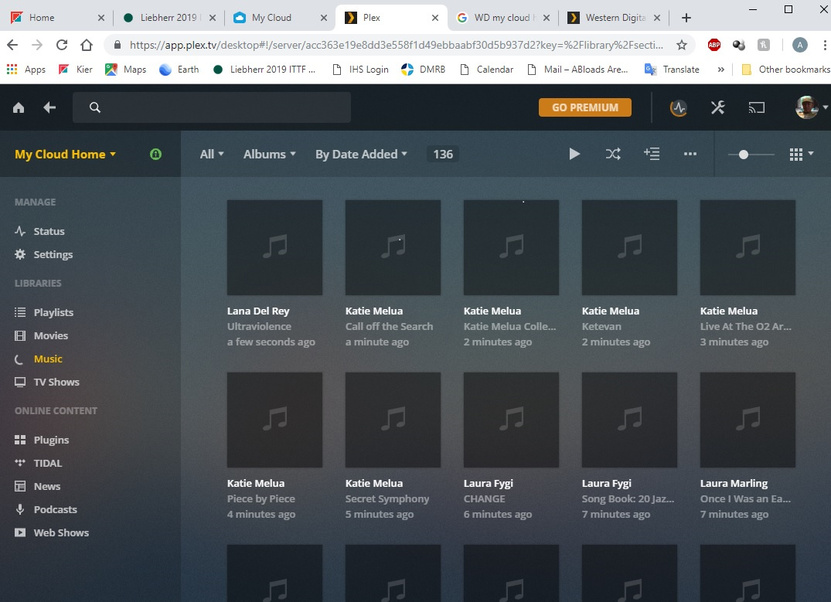
Task: Click the Plex search field
Action: [212, 108]
